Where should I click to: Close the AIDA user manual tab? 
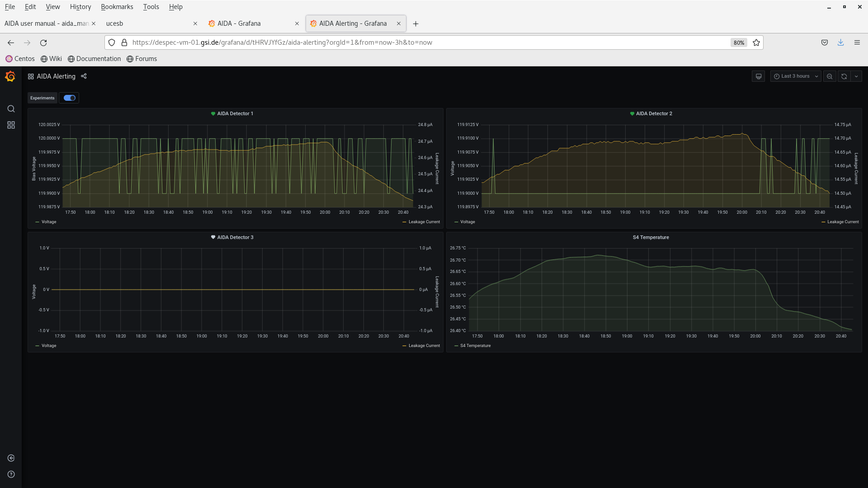click(94, 23)
